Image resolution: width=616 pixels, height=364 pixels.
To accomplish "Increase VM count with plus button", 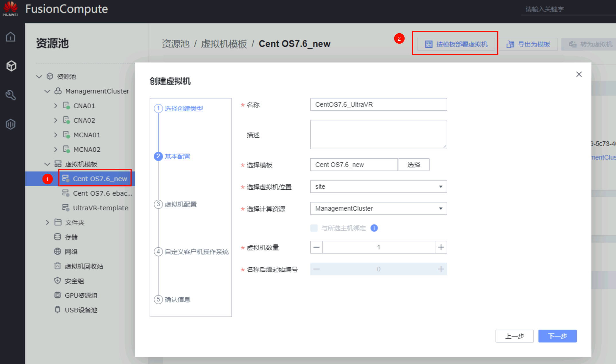I will [441, 247].
